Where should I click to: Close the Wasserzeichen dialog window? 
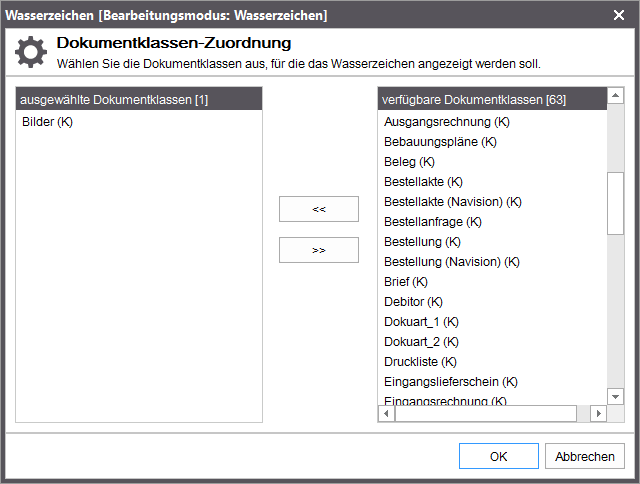pyautogui.click(x=618, y=15)
